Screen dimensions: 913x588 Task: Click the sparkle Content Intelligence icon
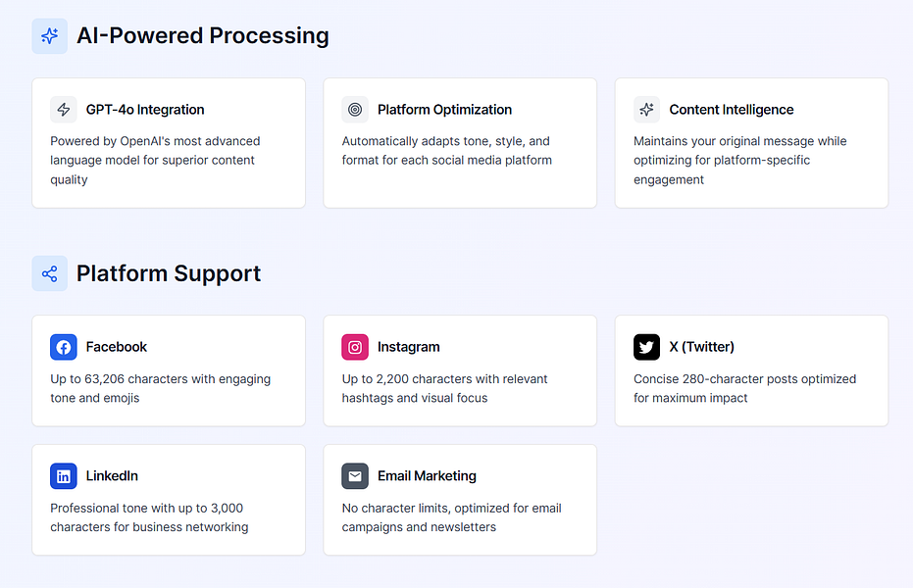coord(647,110)
